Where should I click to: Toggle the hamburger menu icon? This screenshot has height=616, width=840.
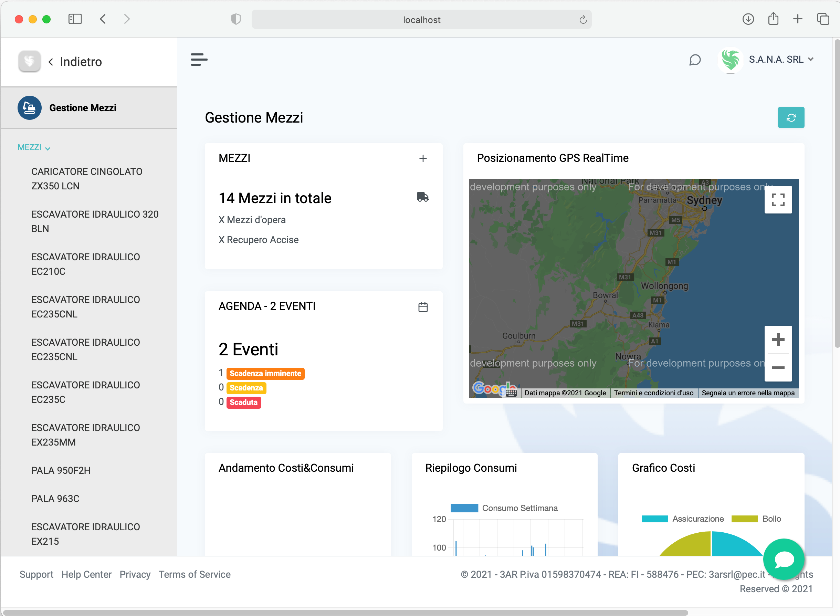199,60
